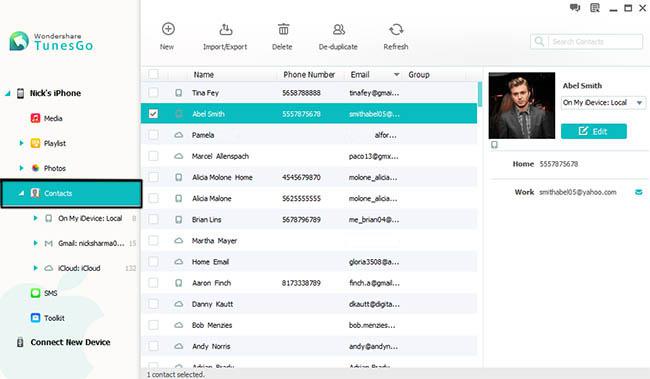
Task: Expand the Gmail account group
Action: [x=35, y=243]
